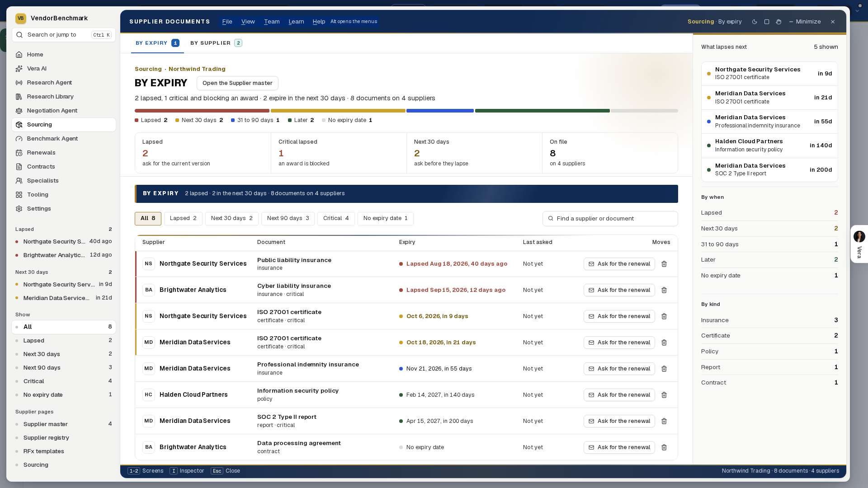Open Supplier registry under Supplier pages
This screenshot has height=488, width=868.
(x=64, y=438)
